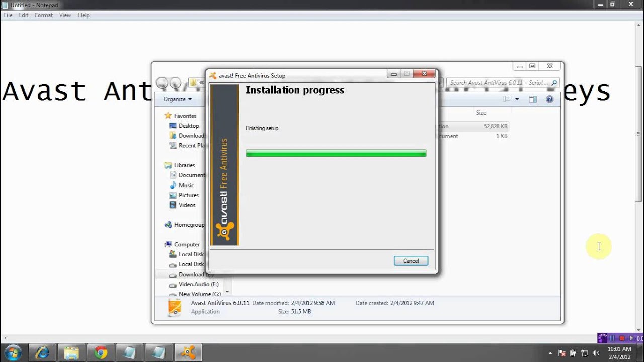The height and width of the screenshot is (362, 644).
Task: Show hidden icons in the system tray
Action: point(550,353)
